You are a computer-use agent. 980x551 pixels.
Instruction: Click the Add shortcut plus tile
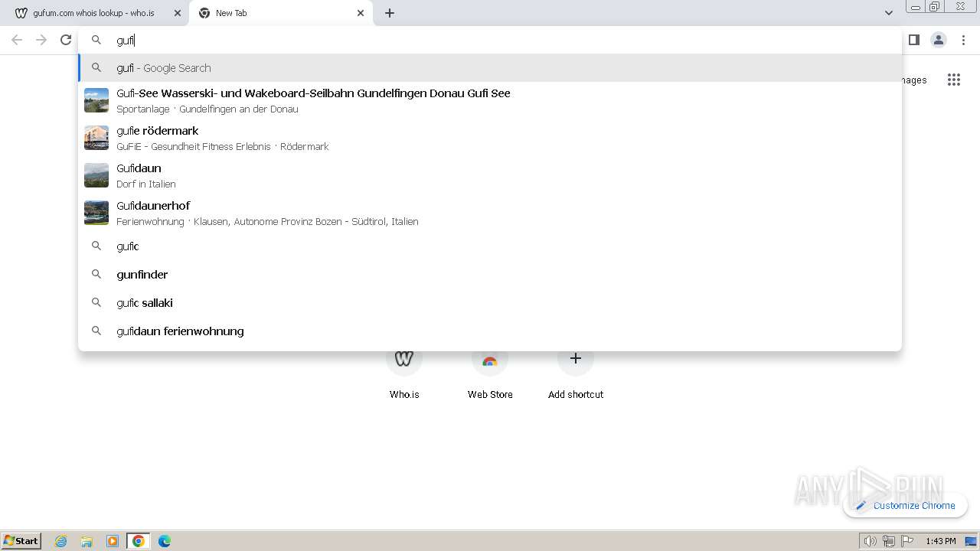tap(576, 358)
